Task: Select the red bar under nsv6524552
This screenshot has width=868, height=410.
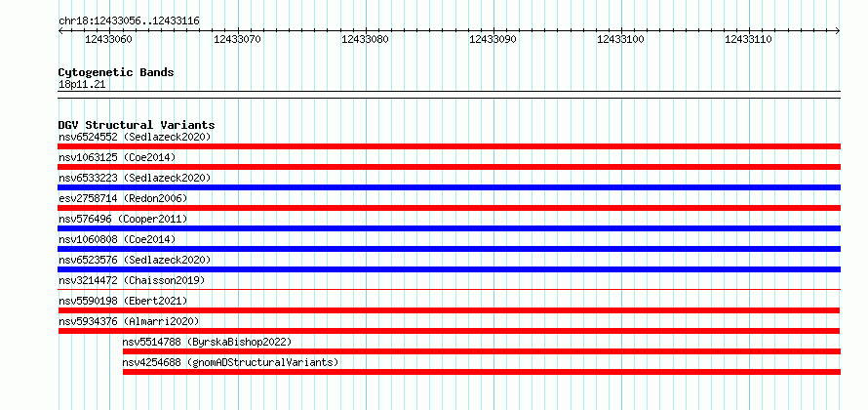Action: click(449, 146)
